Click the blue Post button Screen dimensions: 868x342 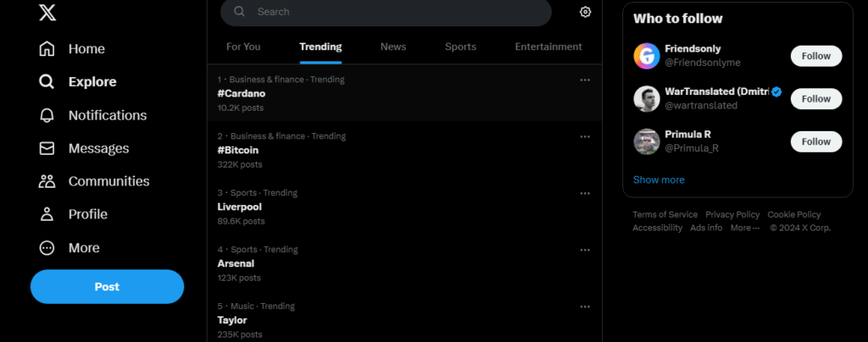click(x=107, y=287)
